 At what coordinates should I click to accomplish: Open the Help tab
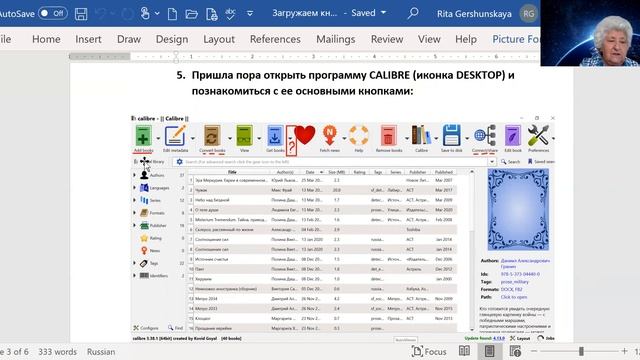[466, 39]
